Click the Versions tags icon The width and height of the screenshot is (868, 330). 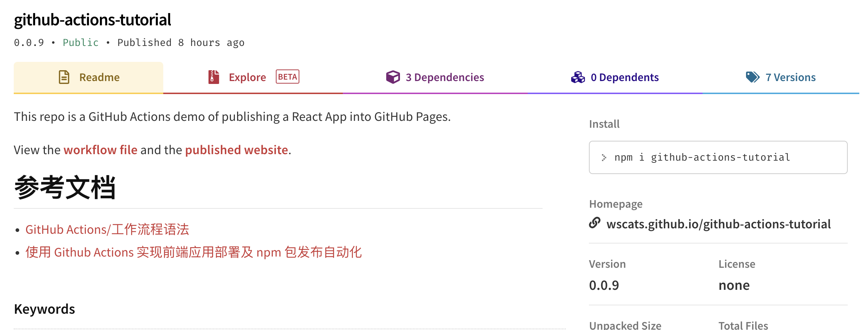coord(753,77)
